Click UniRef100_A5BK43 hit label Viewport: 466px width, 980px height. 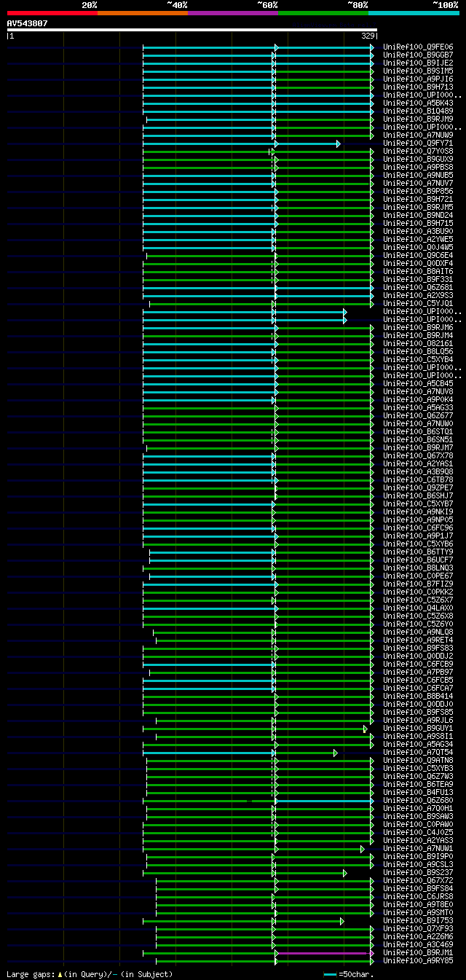click(x=418, y=103)
